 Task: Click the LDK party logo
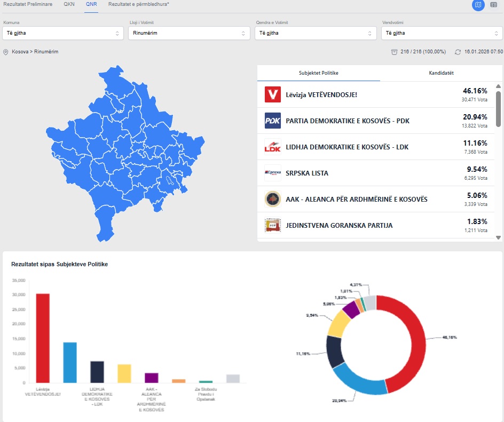tap(273, 147)
